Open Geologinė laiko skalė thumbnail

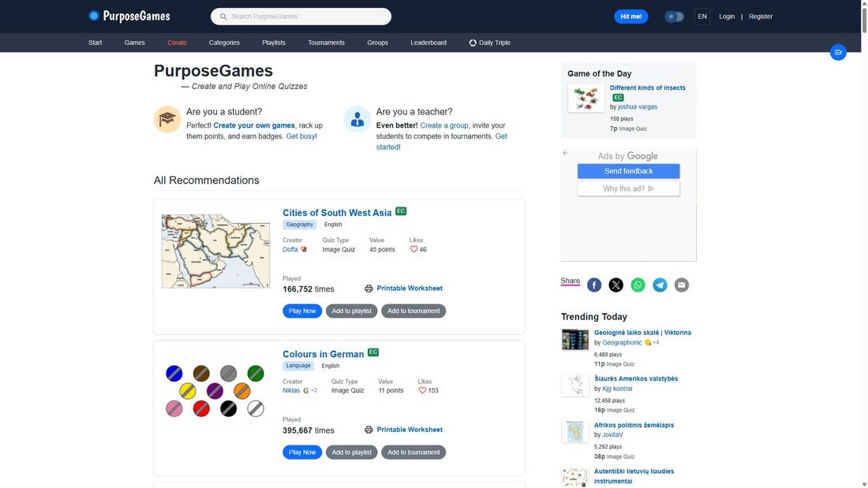(575, 340)
